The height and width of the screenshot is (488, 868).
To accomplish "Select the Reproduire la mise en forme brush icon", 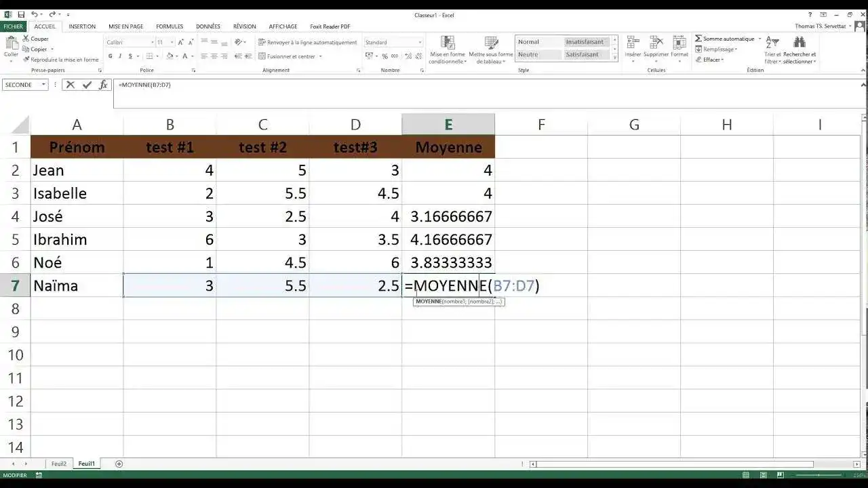I will coord(26,58).
